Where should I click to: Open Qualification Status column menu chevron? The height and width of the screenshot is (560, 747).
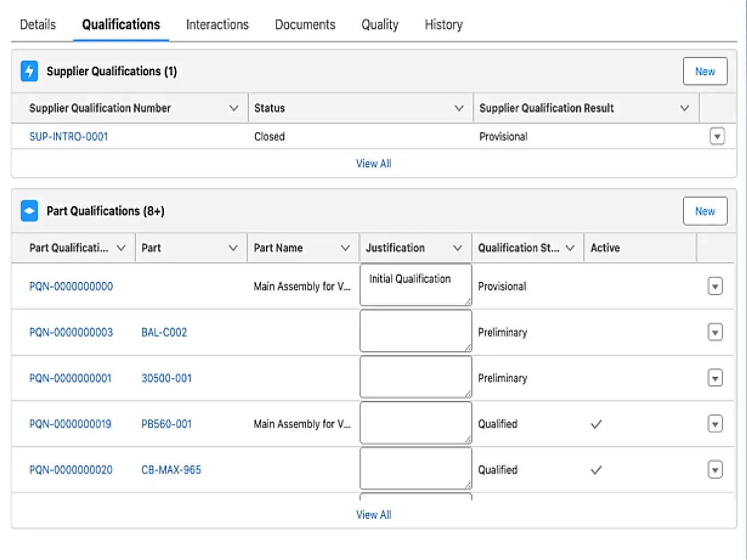point(570,248)
